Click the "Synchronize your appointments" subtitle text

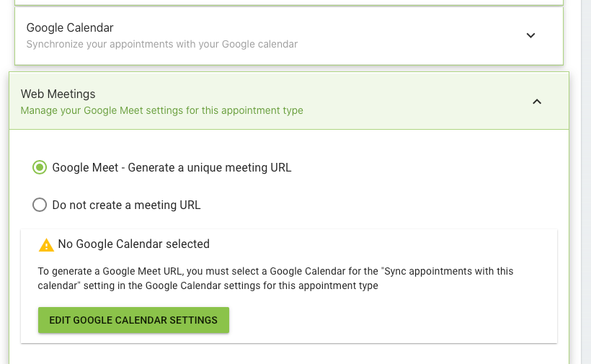point(161,44)
